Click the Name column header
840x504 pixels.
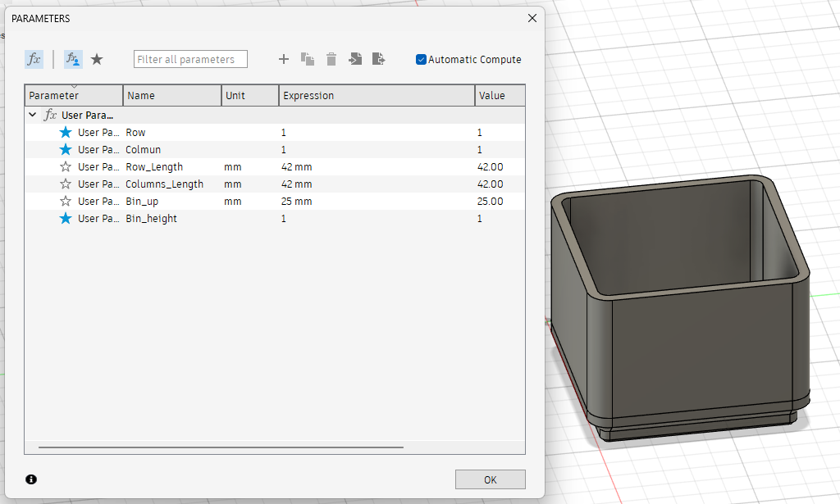[172, 95]
